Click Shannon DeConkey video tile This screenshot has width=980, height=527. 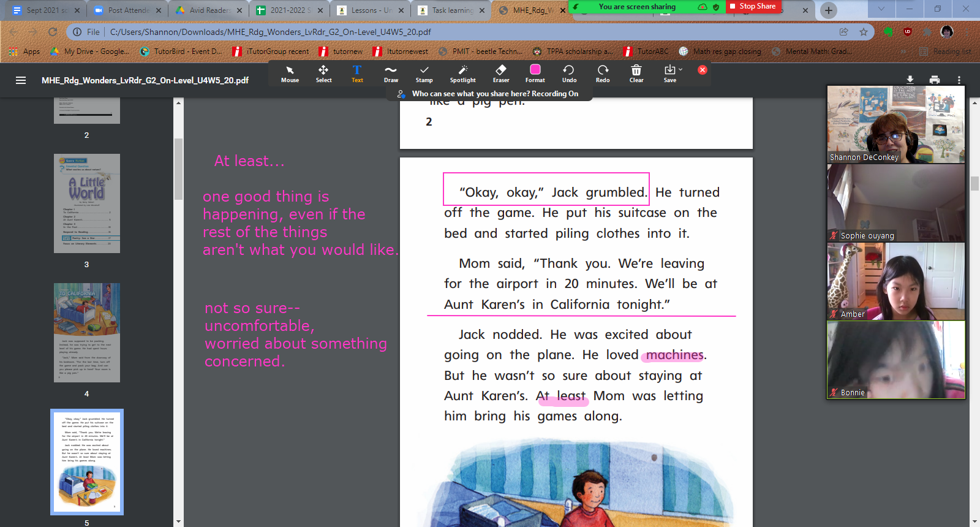(x=896, y=124)
